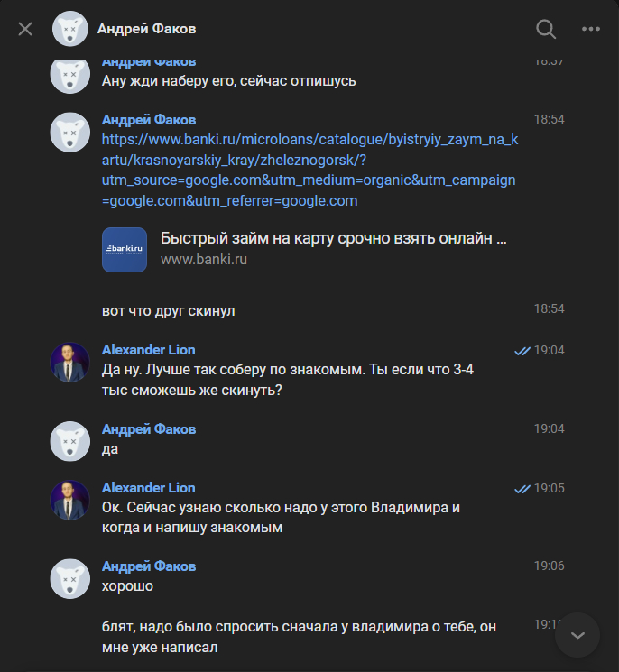This screenshot has height=672, width=619.
Task: Click Андрей Факов's avatar beside the "да" reply
Action: click(x=69, y=441)
